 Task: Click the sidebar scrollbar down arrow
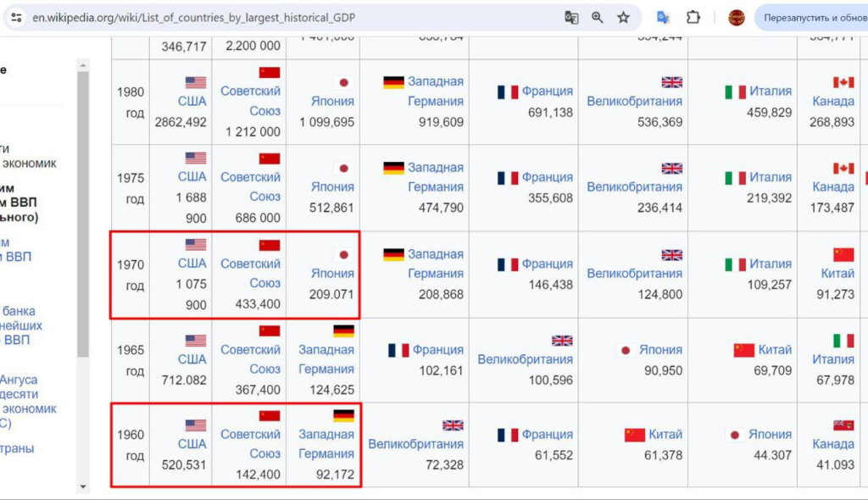coord(83,486)
